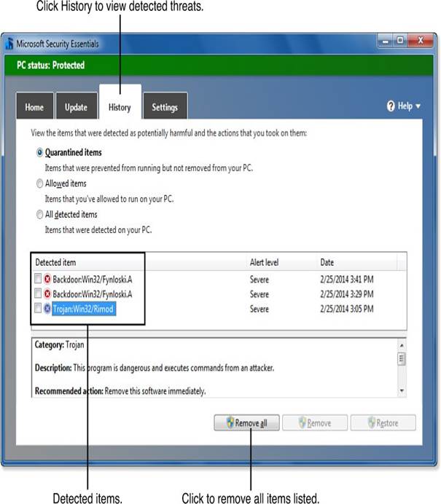
Task: Sort by the Date column header
Action: pyautogui.click(x=356, y=262)
